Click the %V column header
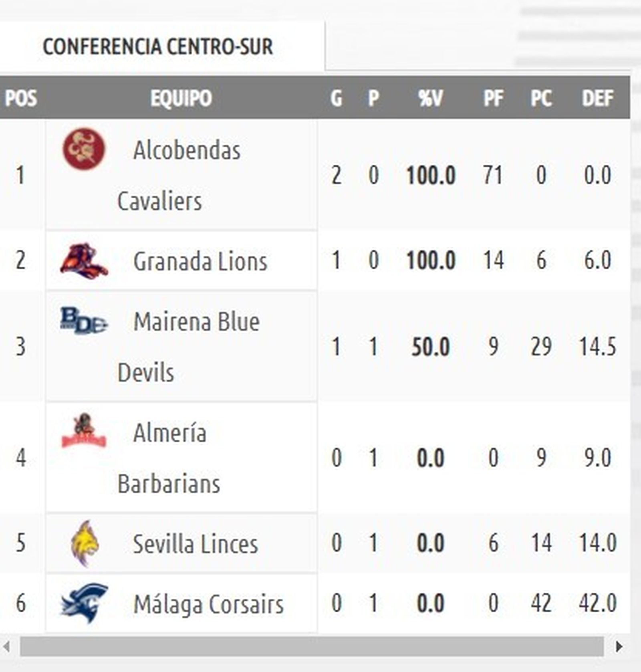This screenshot has height=672, width=641. (431, 98)
